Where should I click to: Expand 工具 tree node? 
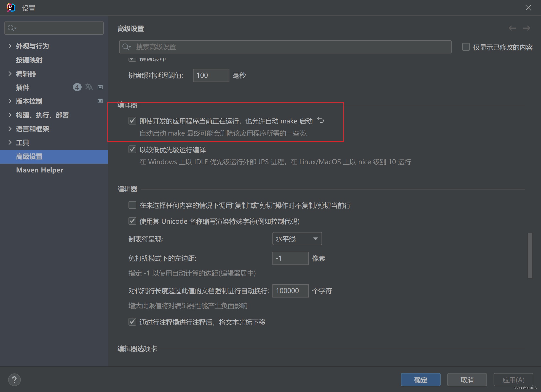pos(10,142)
